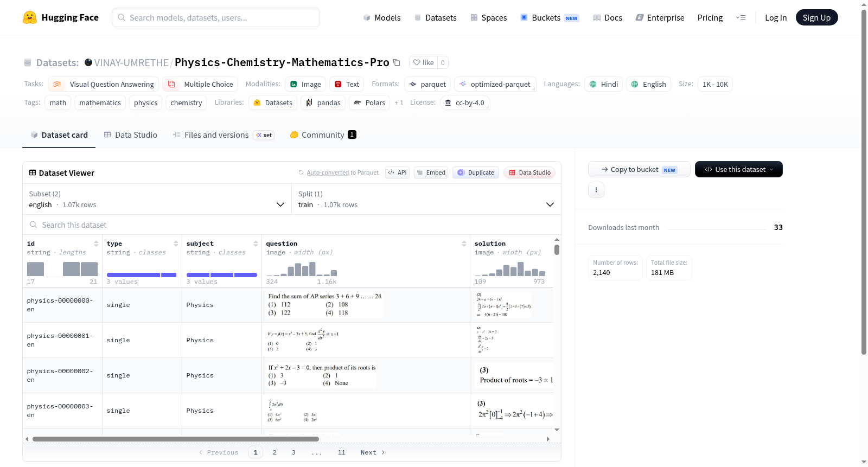The width and height of the screenshot is (868, 467).
Task: Sort the question column
Action: coord(464,244)
